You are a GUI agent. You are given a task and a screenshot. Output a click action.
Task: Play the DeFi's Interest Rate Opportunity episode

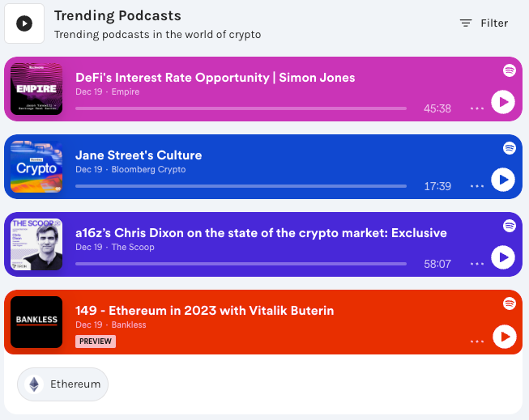(x=503, y=102)
